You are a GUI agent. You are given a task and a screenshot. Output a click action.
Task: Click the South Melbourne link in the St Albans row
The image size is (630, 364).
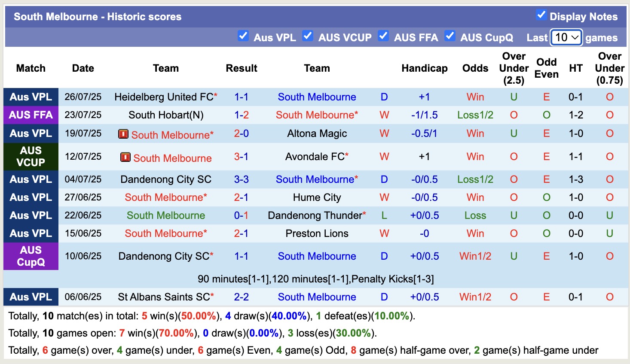click(x=317, y=297)
